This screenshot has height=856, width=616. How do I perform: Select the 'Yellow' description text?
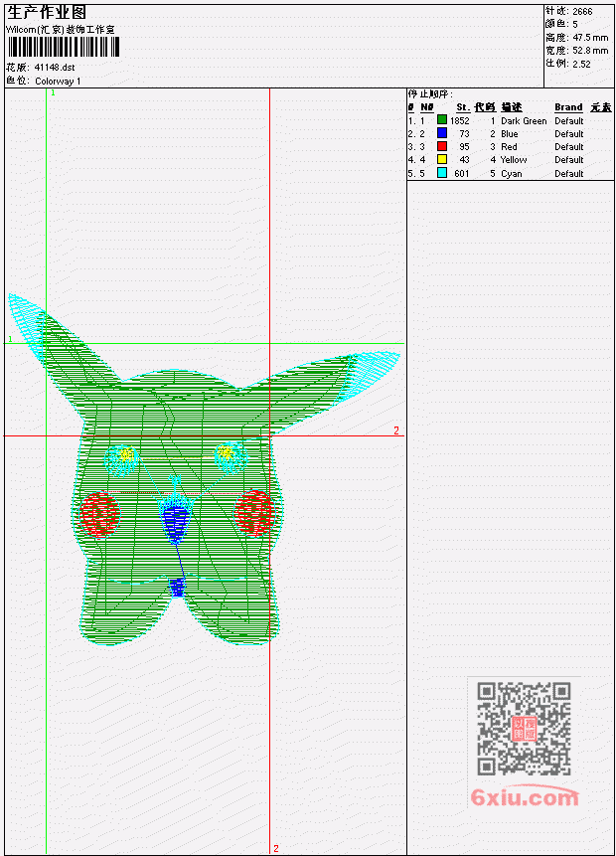click(514, 160)
